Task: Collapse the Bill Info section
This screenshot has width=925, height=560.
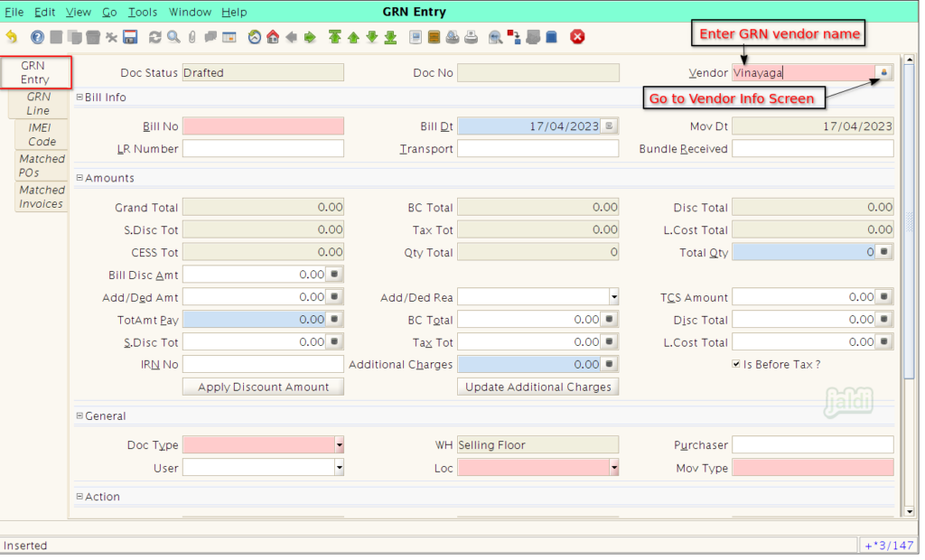Action: point(79,98)
